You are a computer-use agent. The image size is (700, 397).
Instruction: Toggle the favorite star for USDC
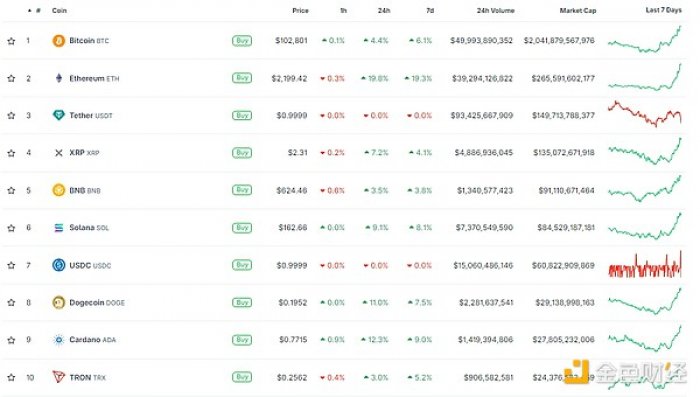pyautogui.click(x=11, y=265)
